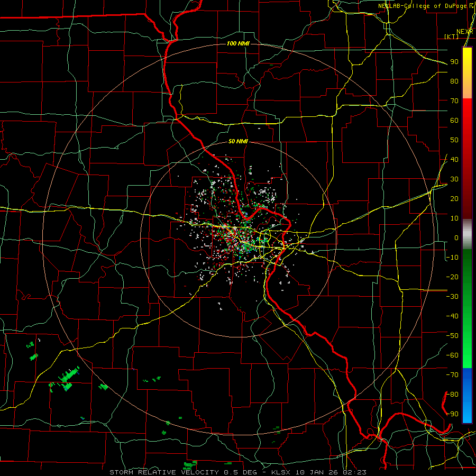Click the 100 NMI range ring label
Viewport: 476px width, 476px height.
pyautogui.click(x=239, y=44)
